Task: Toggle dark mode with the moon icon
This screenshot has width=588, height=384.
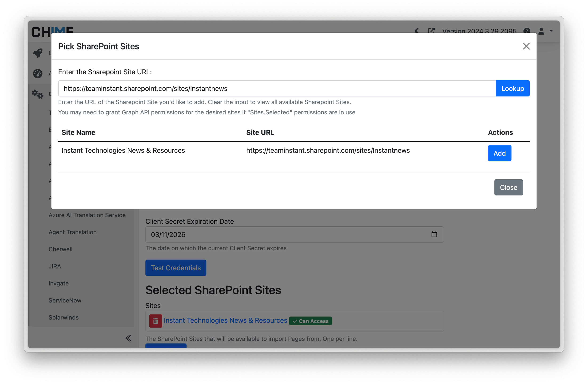Action: click(417, 31)
